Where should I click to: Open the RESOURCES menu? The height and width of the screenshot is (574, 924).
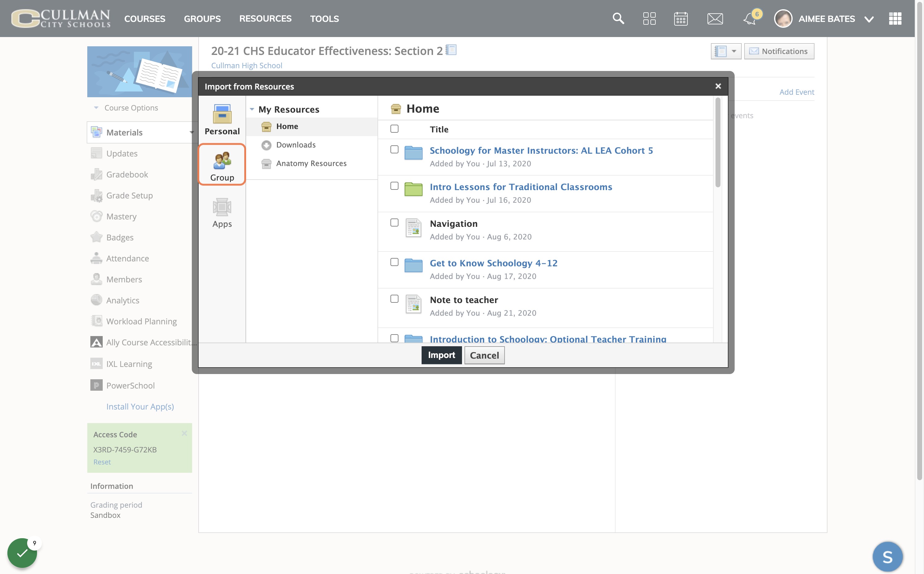tap(265, 19)
